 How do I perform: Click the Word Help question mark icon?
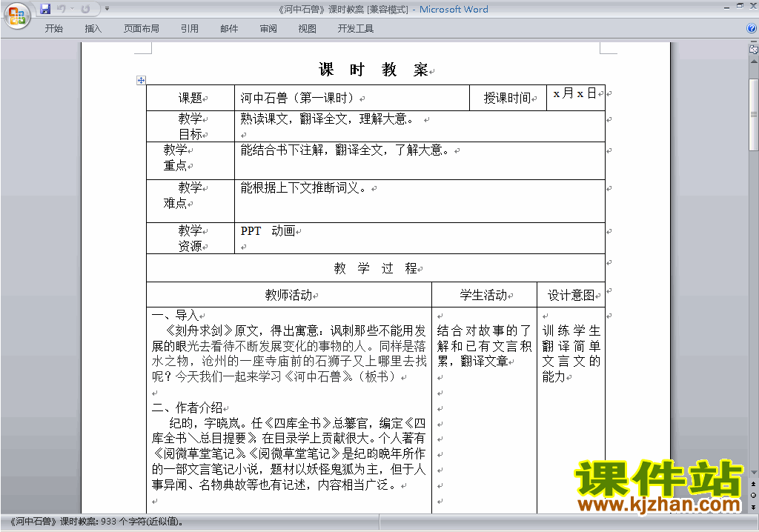pyautogui.click(x=752, y=29)
